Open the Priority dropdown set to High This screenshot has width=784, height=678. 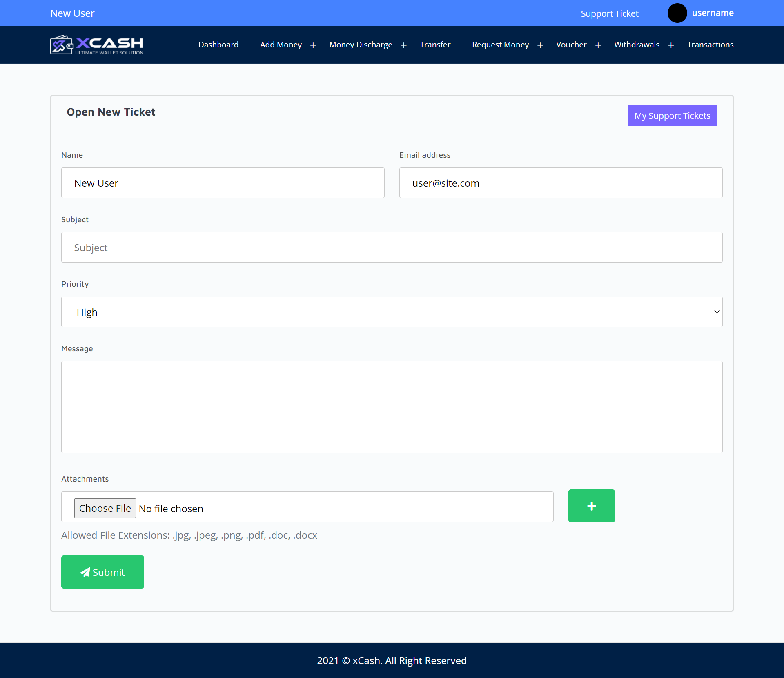pos(392,312)
